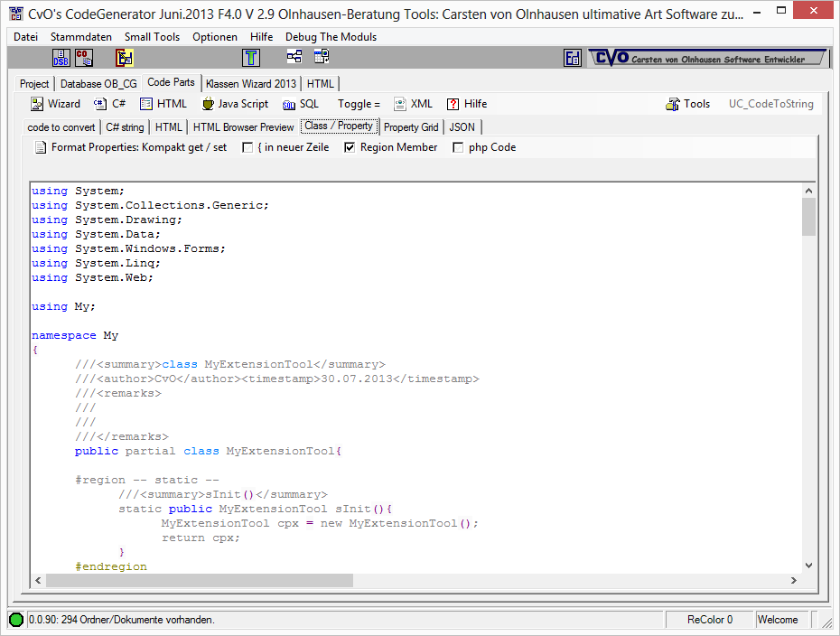Select the SQL toolbar button
This screenshot has height=636, width=840.
[x=301, y=104]
